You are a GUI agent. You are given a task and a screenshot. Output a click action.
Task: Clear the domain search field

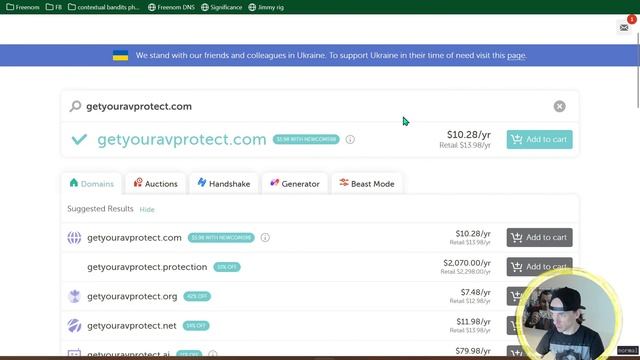[560, 106]
